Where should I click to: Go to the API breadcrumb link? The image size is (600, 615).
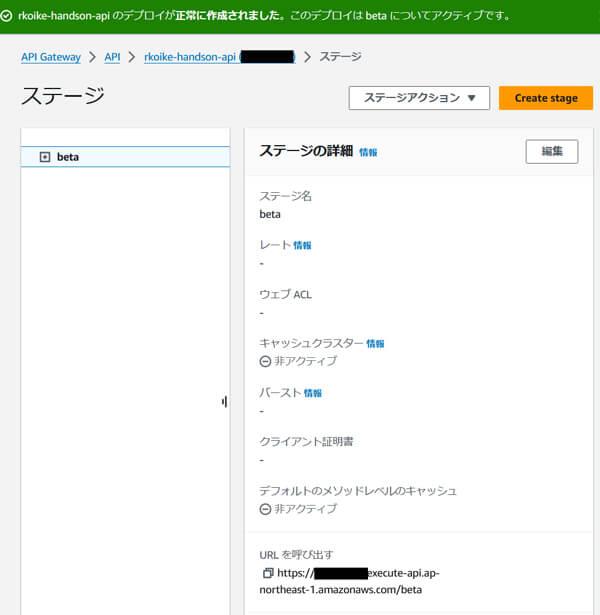pos(112,57)
